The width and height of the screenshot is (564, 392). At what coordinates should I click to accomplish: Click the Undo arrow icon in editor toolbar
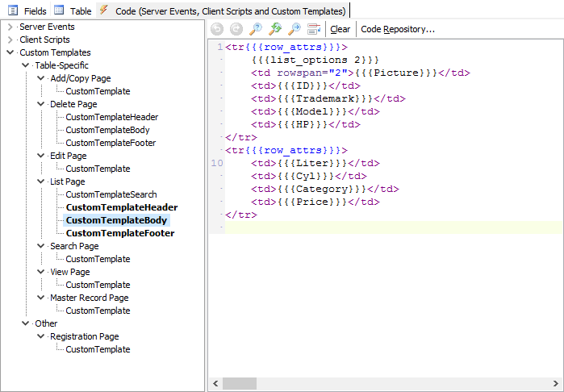point(217,29)
